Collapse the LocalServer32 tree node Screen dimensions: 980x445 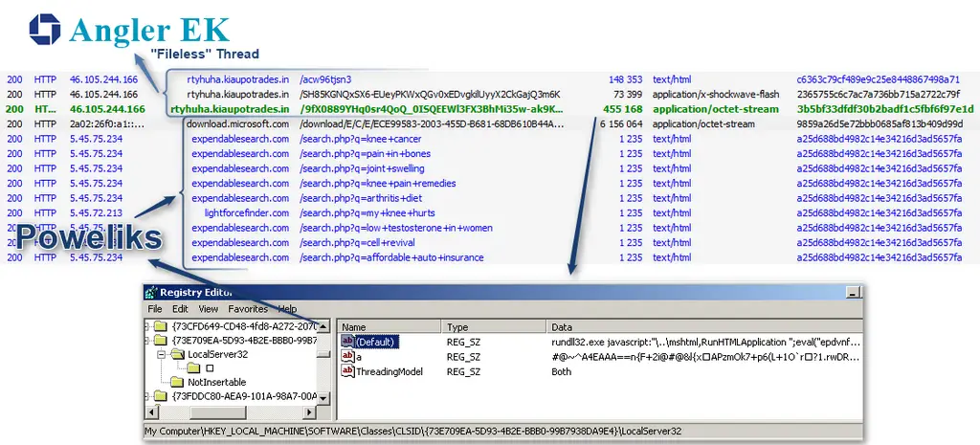(x=163, y=354)
